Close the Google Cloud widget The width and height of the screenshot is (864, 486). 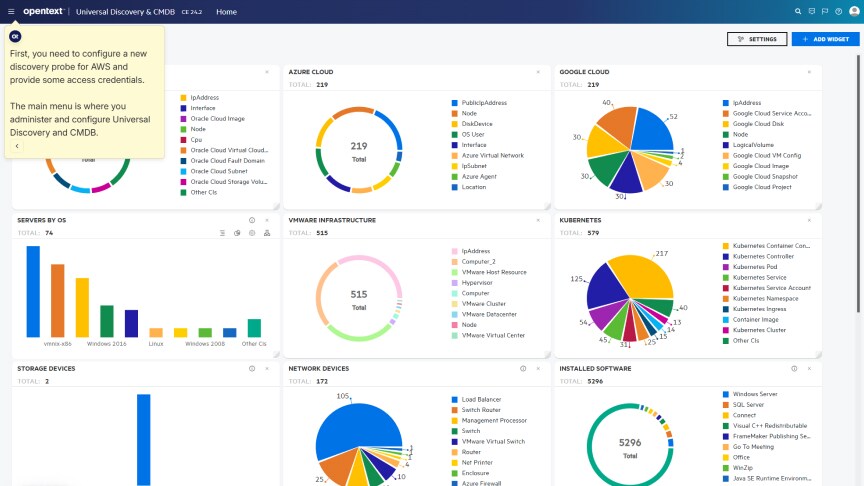(x=809, y=72)
